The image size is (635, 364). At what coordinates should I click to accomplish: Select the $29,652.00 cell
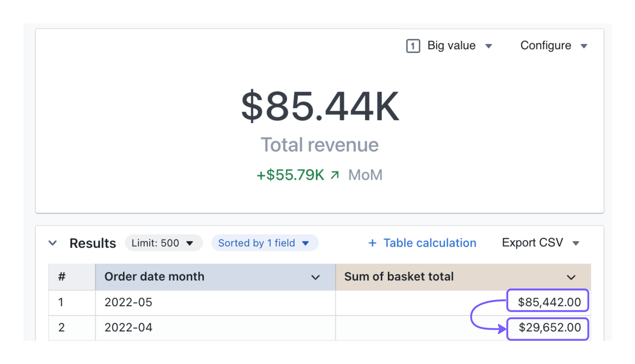click(549, 328)
